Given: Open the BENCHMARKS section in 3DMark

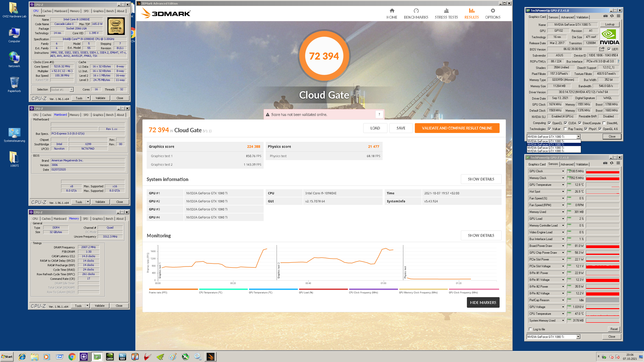Looking at the screenshot, I should pos(416,14).
